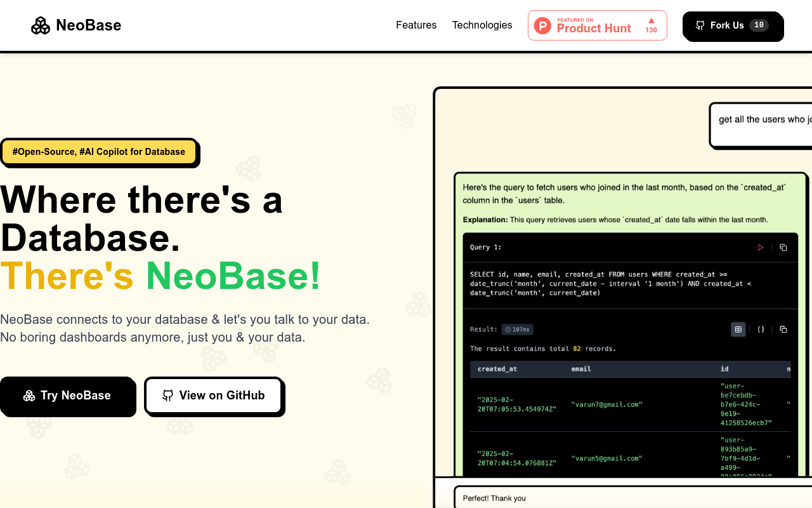Image resolution: width=812 pixels, height=508 pixels.
Task: Click the email column header
Action: point(581,369)
